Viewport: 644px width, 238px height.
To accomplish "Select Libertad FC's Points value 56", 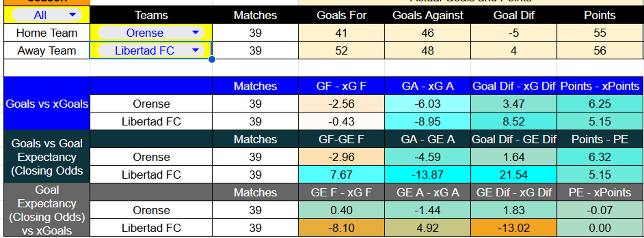I will [x=600, y=51].
